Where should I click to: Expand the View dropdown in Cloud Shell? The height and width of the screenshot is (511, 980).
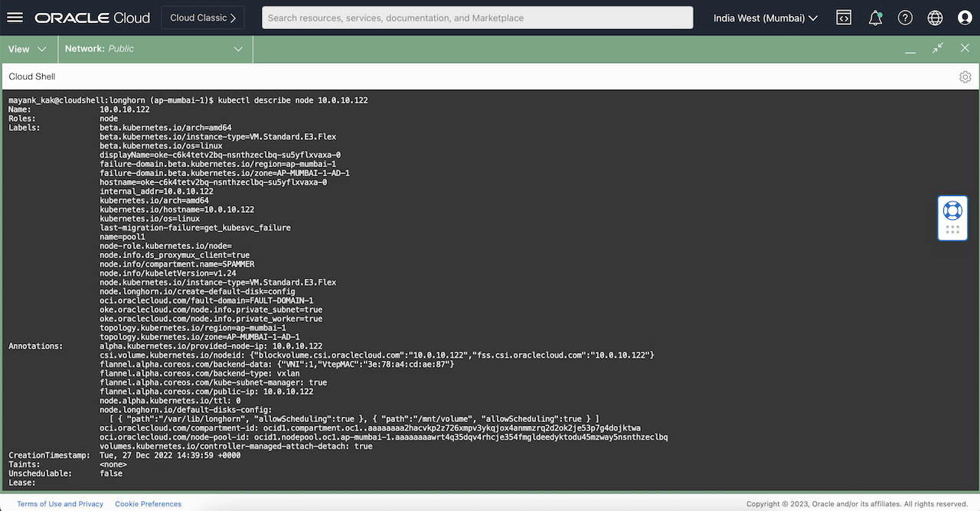(x=28, y=49)
